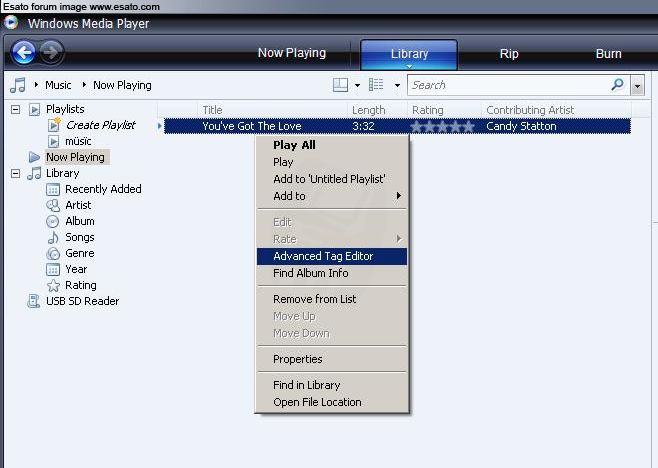Switch to the Now Playing tab

(x=292, y=53)
